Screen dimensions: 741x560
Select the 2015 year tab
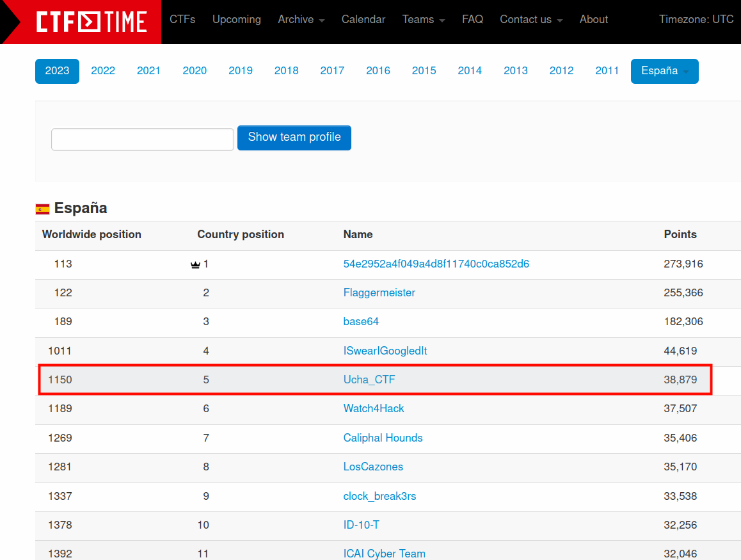click(x=424, y=71)
